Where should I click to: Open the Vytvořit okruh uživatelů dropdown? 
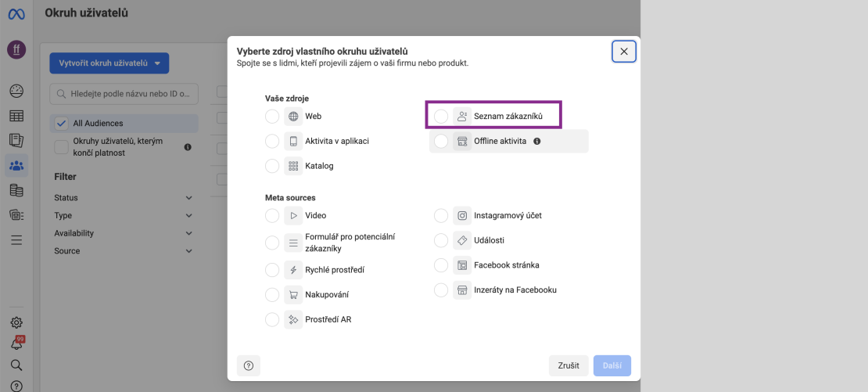point(109,63)
